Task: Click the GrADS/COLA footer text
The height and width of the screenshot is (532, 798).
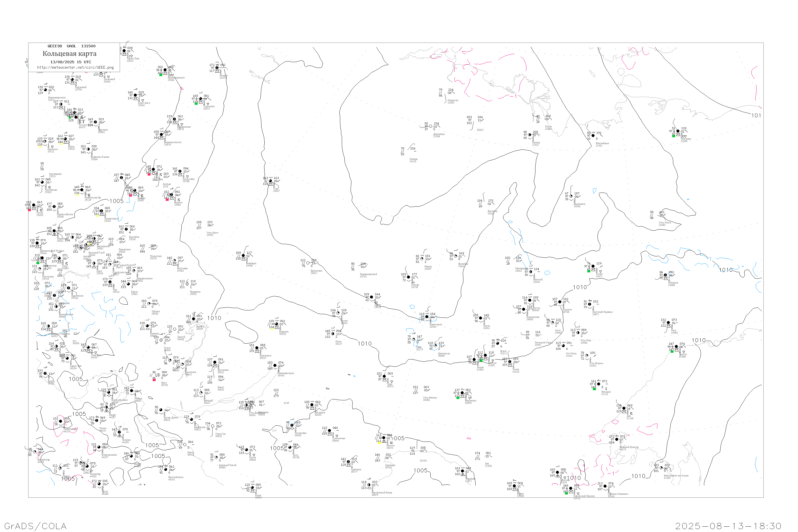Action: (35, 526)
